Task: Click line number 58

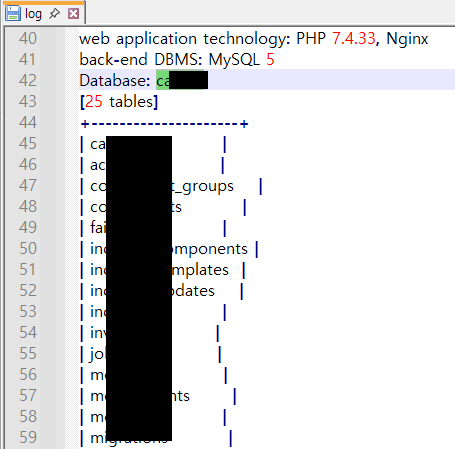Action: pos(28,417)
